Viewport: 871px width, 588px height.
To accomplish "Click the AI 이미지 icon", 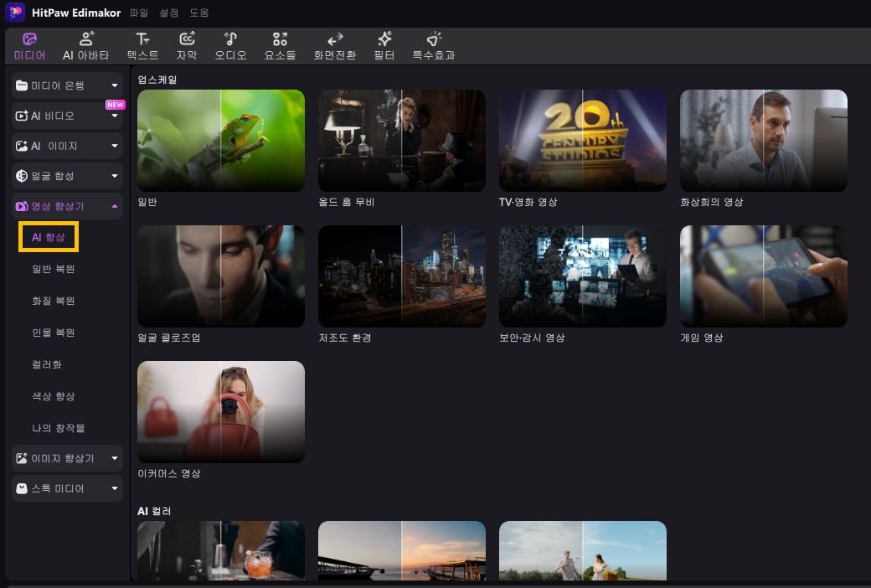I will click(x=22, y=146).
